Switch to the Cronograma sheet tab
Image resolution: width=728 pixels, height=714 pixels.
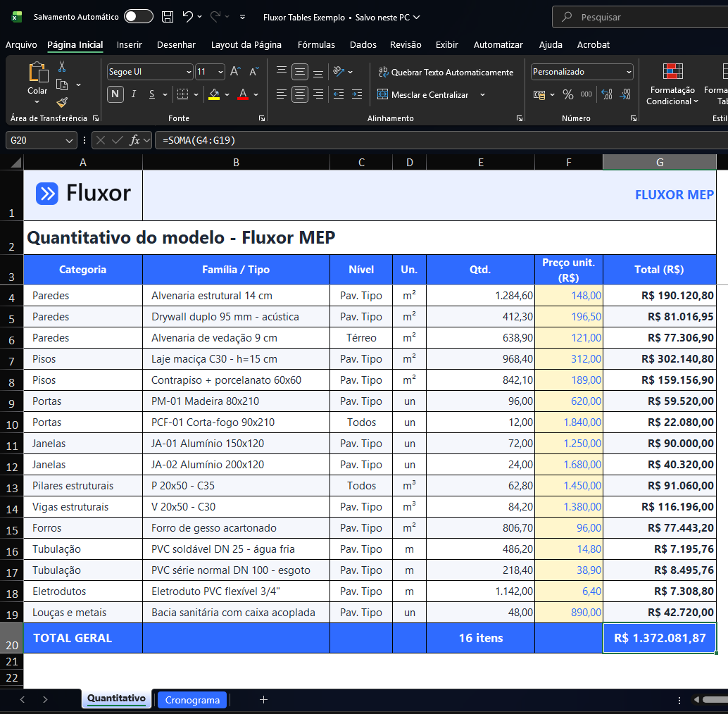point(192,700)
